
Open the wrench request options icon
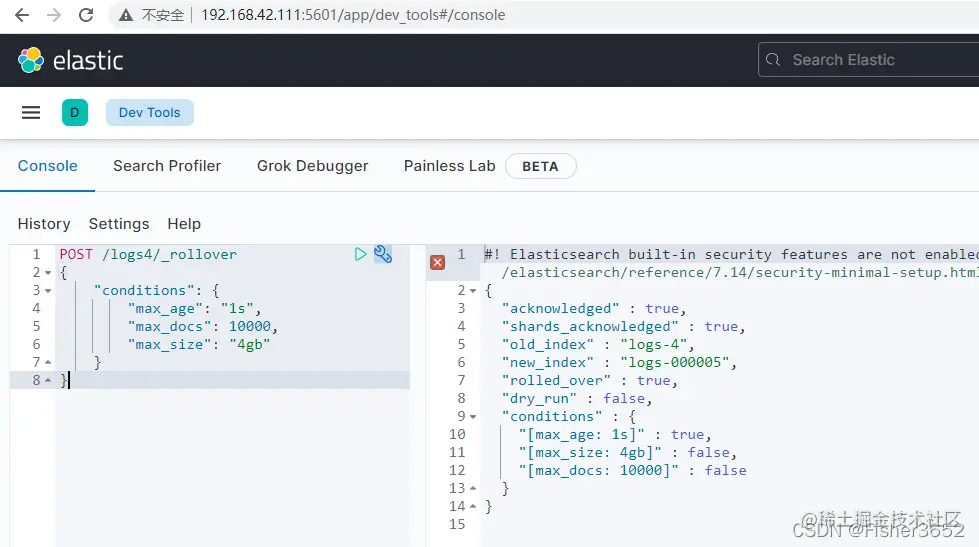pos(383,254)
